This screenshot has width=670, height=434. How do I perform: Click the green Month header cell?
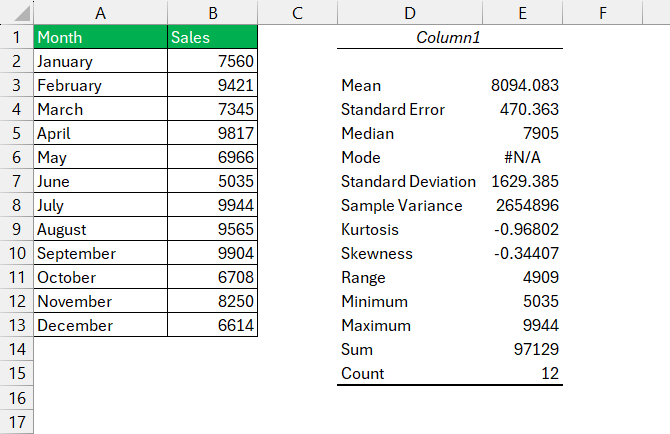click(x=100, y=37)
